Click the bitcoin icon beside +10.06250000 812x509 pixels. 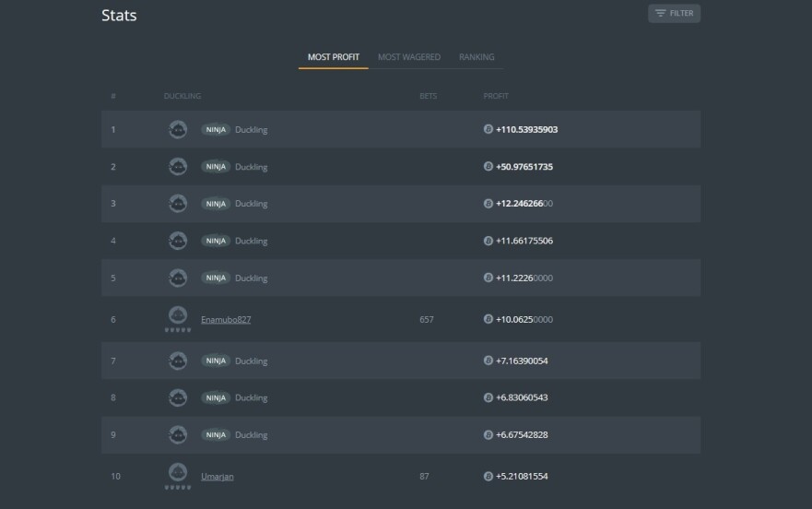click(488, 319)
